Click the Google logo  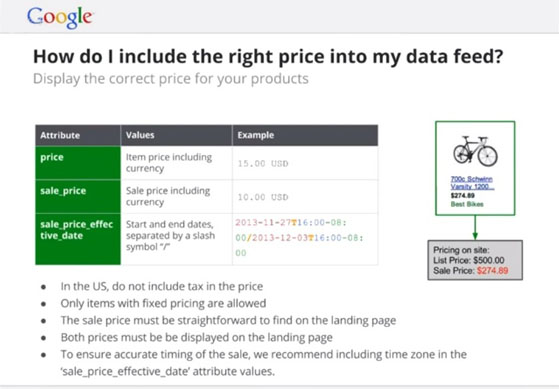[60, 17]
